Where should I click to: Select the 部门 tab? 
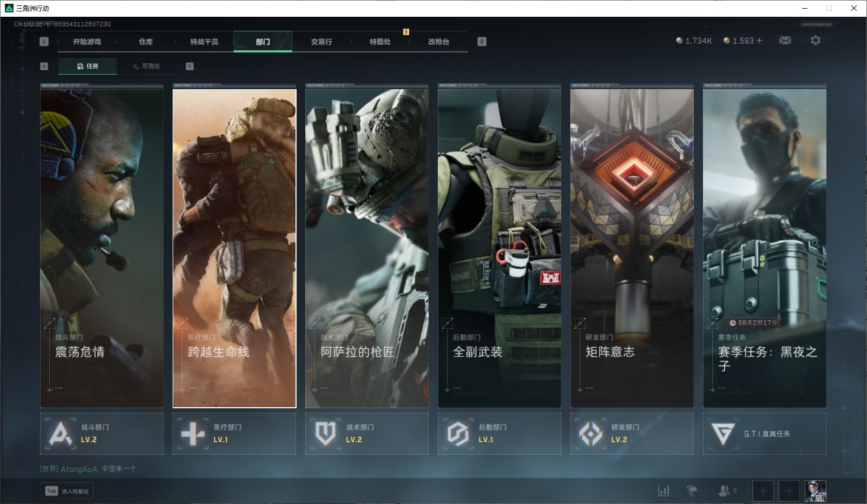coord(263,42)
